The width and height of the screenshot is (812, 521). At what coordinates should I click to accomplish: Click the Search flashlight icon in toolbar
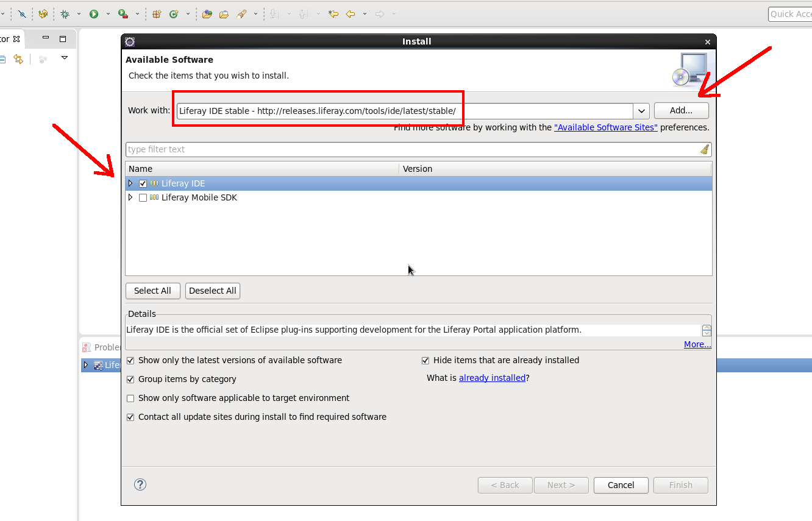coord(241,13)
